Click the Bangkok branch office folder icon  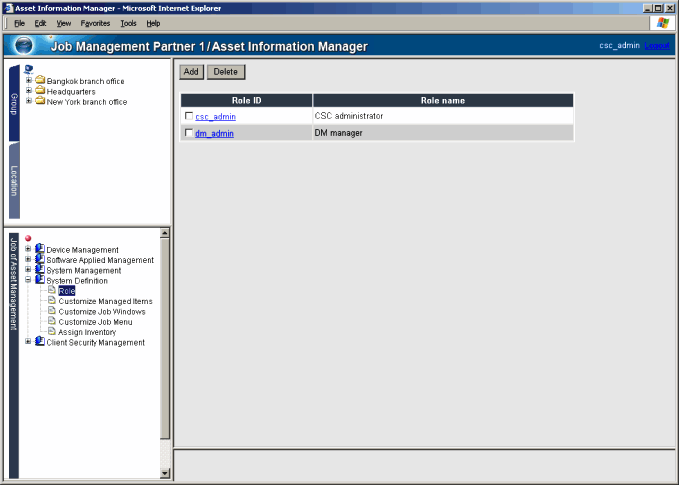click(40, 81)
